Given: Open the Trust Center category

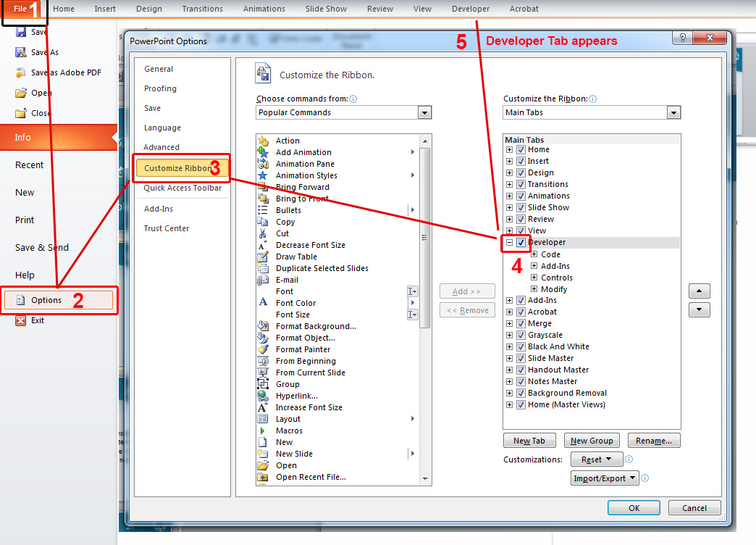Looking at the screenshot, I should pos(167,228).
